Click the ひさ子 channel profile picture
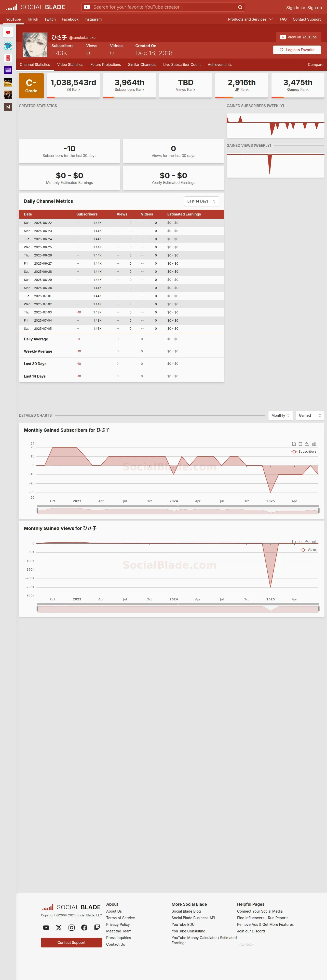327x980 pixels. click(35, 45)
